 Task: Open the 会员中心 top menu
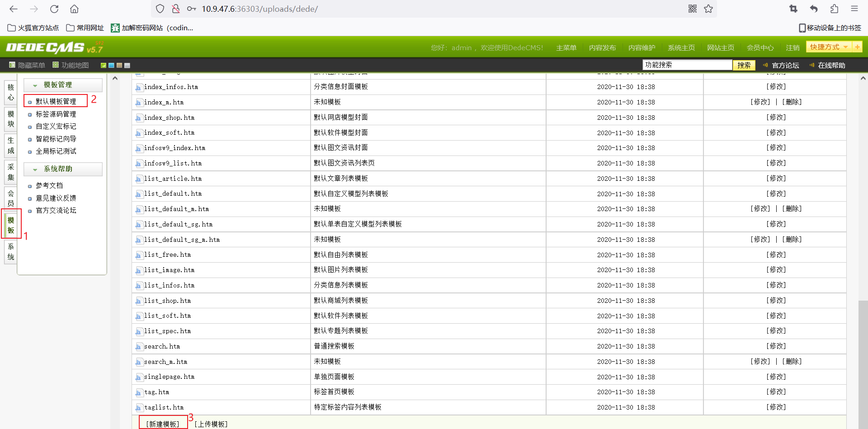[760, 48]
